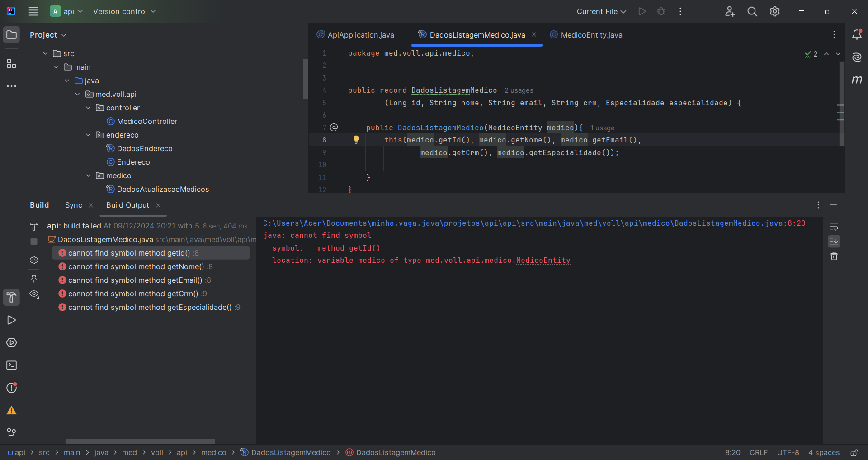Viewport: 868px width, 460px height.
Task: Open the Problems tool window
Action: 11,388
